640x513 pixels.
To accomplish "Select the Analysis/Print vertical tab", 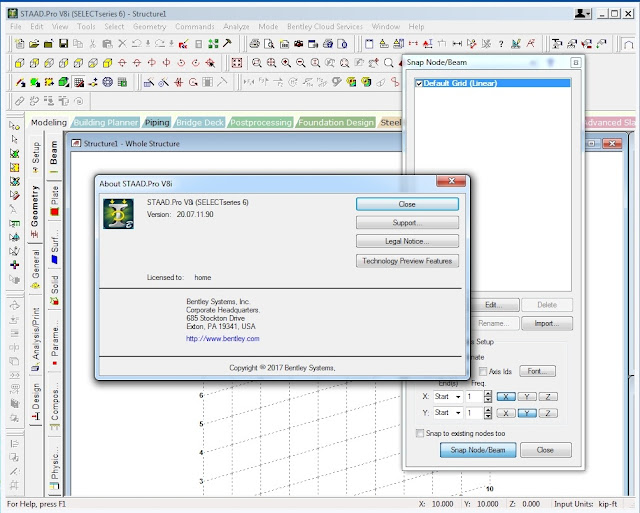I will coord(36,338).
